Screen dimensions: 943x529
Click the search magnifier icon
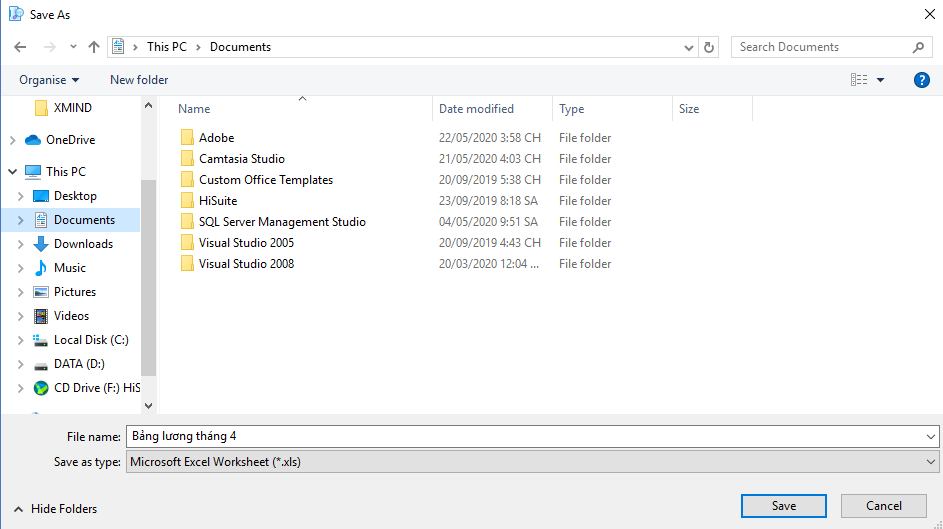[x=918, y=47]
